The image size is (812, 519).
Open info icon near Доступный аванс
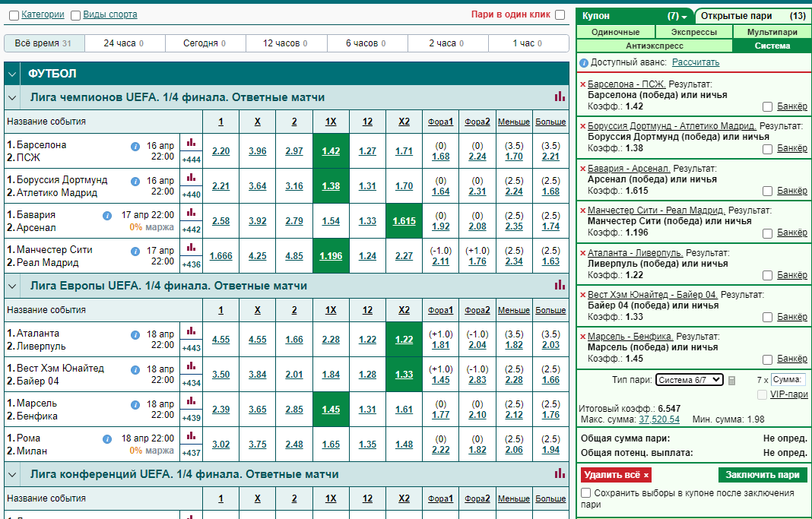(x=584, y=62)
